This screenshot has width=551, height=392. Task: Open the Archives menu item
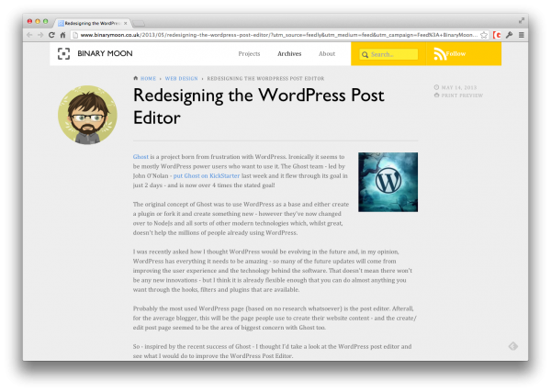pyautogui.click(x=289, y=54)
